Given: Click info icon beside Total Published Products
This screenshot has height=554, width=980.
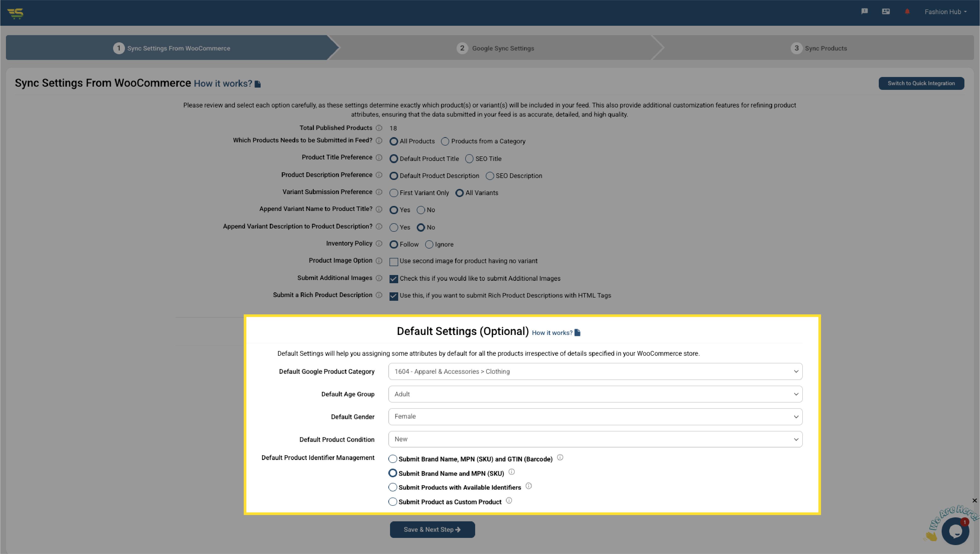Looking at the screenshot, I should tap(379, 128).
